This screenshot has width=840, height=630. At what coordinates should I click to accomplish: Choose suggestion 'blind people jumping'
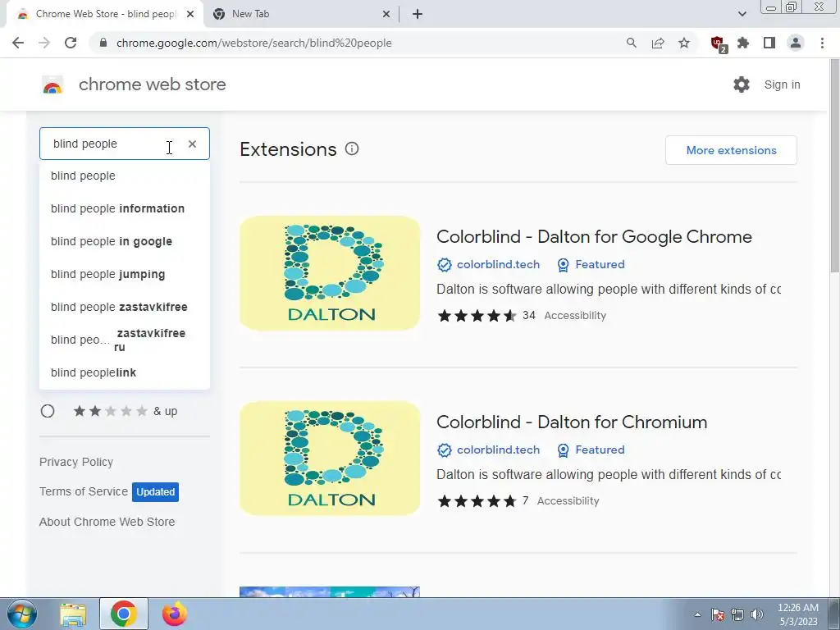coord(125,274)
